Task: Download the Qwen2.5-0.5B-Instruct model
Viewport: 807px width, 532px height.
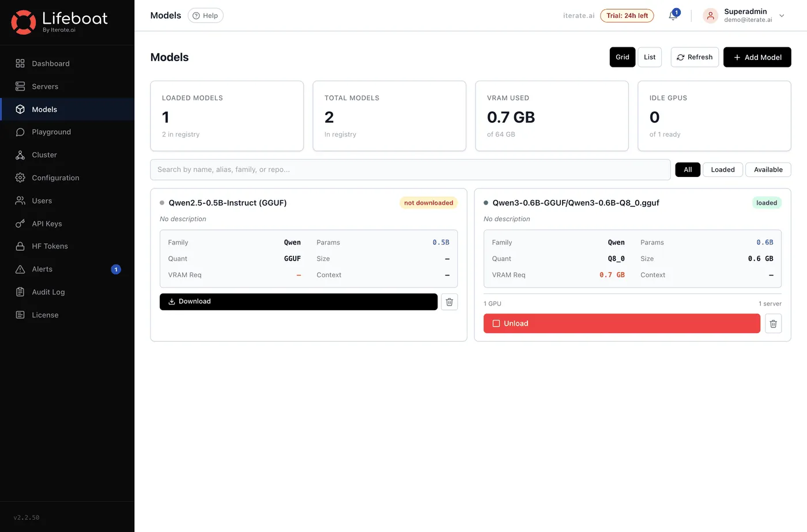Action: [x=299, y=302]
